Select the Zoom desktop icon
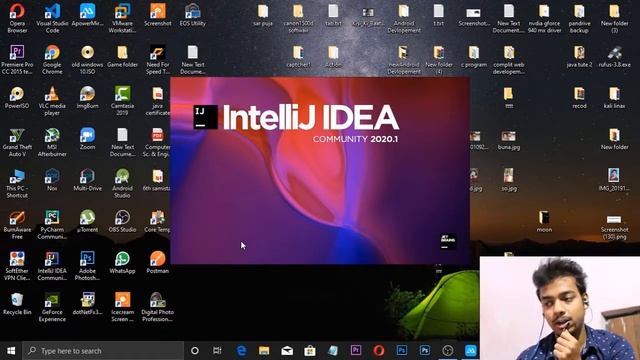Image resolution: width=640 pixels, height=360 pixels. (87, 139)
